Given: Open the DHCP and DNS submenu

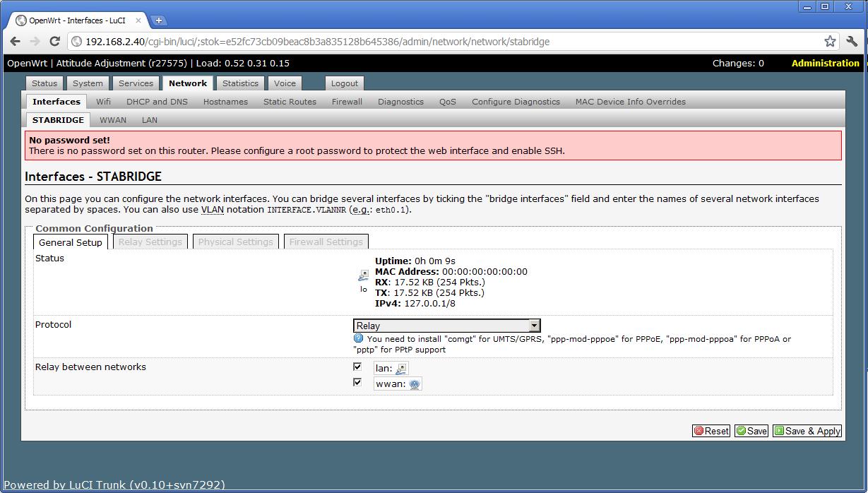Looking at the screenshot, I should 157,102.
